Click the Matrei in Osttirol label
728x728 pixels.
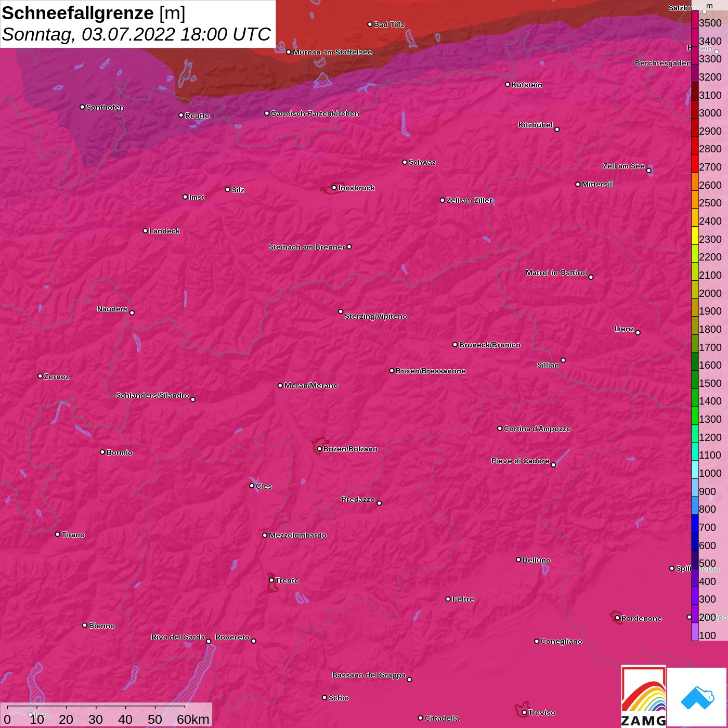click(556, 272)
